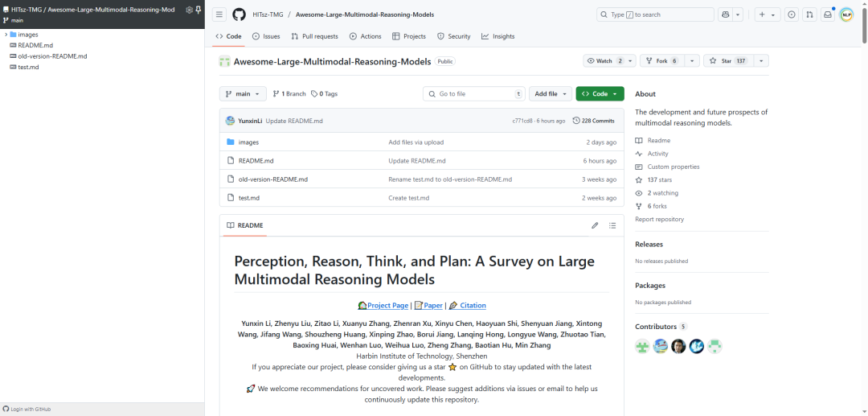Expand the Star lists dropdown arrow

coord(761,61)
